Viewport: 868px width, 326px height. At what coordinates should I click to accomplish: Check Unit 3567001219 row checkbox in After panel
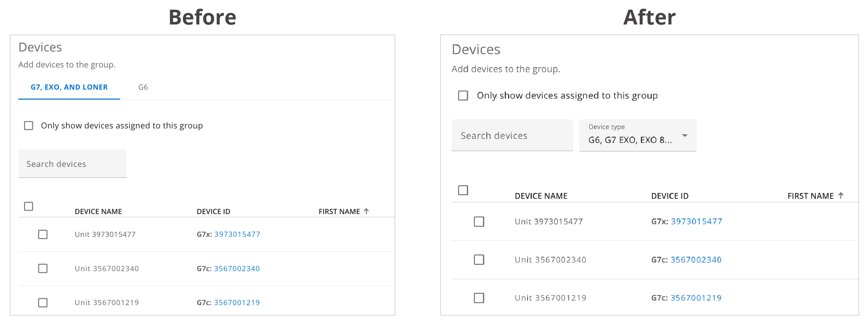click(479, 298)
